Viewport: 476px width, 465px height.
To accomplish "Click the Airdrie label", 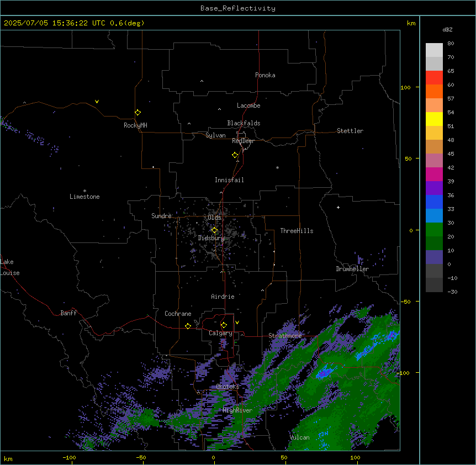I will [223, 297].
